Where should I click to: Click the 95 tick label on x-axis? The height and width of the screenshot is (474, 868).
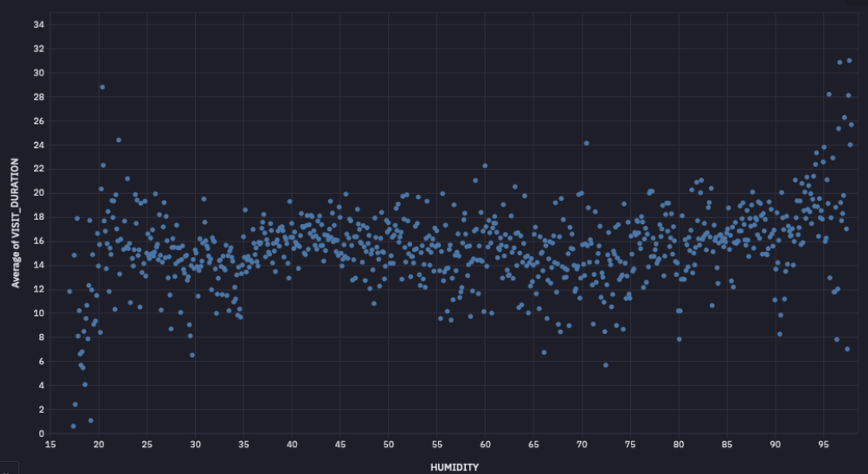823,445
